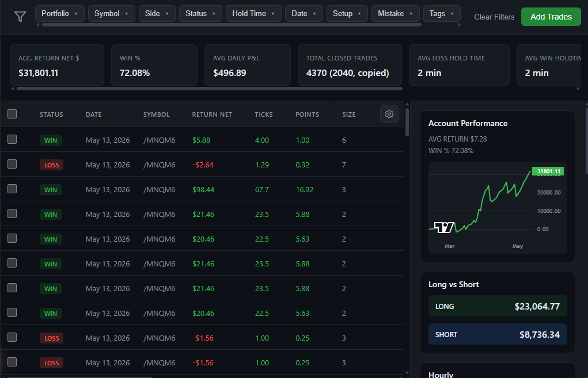
Task: Open the Hold Time filter dropdown
Action: pos(253,13)
